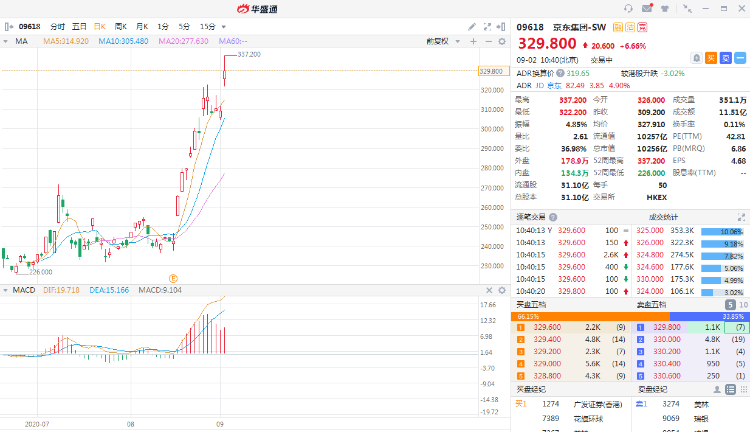
Task: Toggle order book depth to 5 levels
Action: [730, 304]
